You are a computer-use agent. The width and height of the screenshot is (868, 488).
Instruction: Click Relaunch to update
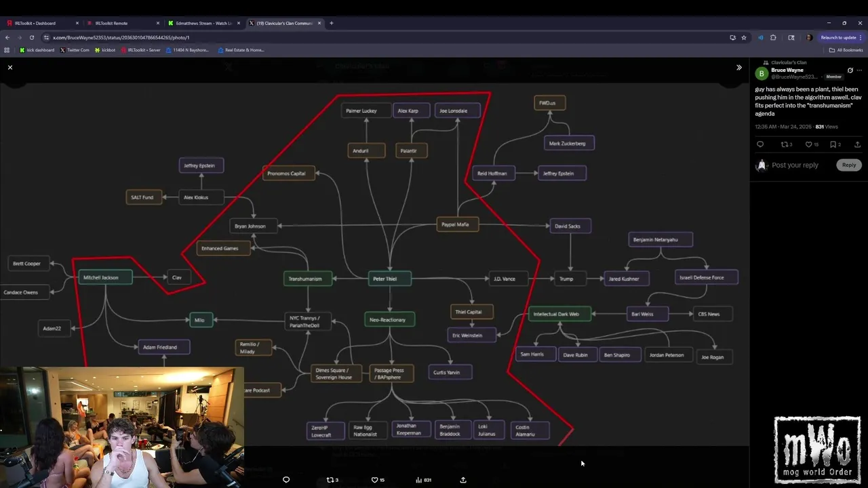click(x=838, y=37)
